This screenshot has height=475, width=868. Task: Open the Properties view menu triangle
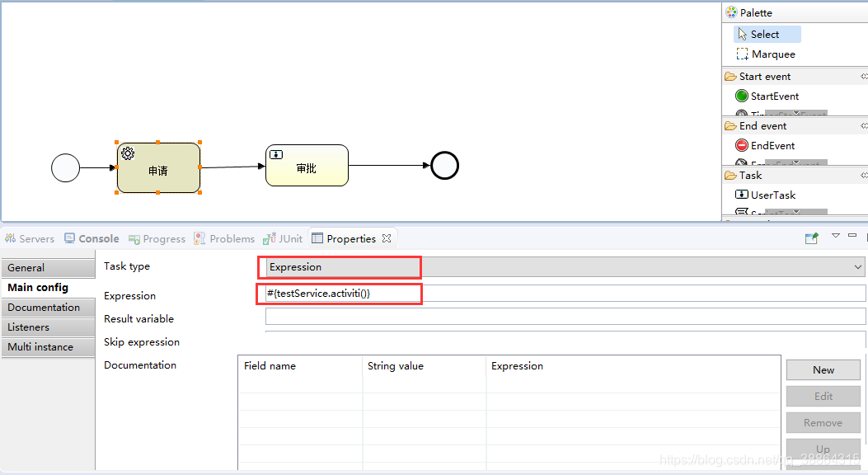coord(836,236)
